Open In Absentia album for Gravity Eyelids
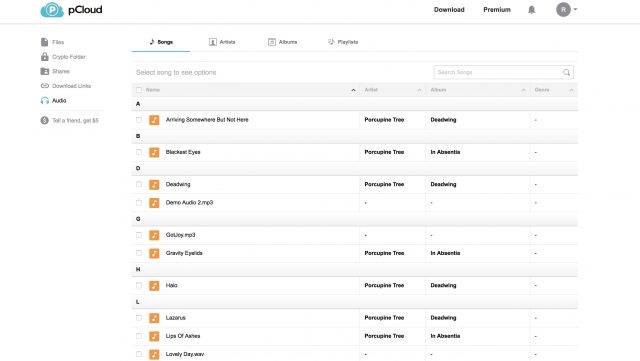 [x=445, y=253]
